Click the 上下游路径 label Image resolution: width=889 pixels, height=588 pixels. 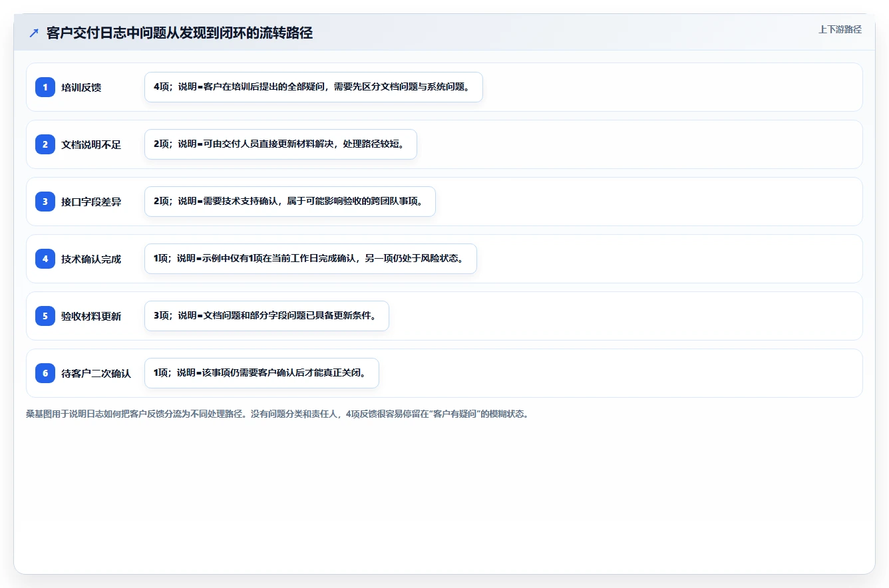point(840,29)
